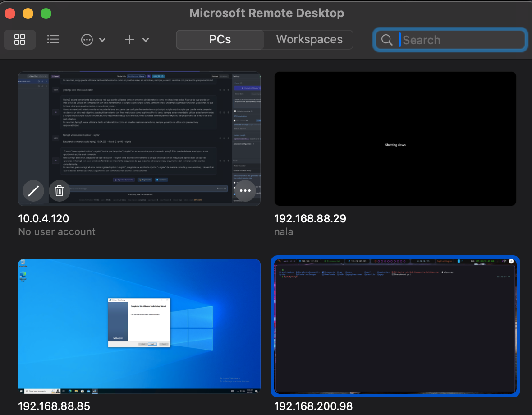
Task: Click the magnifying glass search icon
Action: coord(387,40)
